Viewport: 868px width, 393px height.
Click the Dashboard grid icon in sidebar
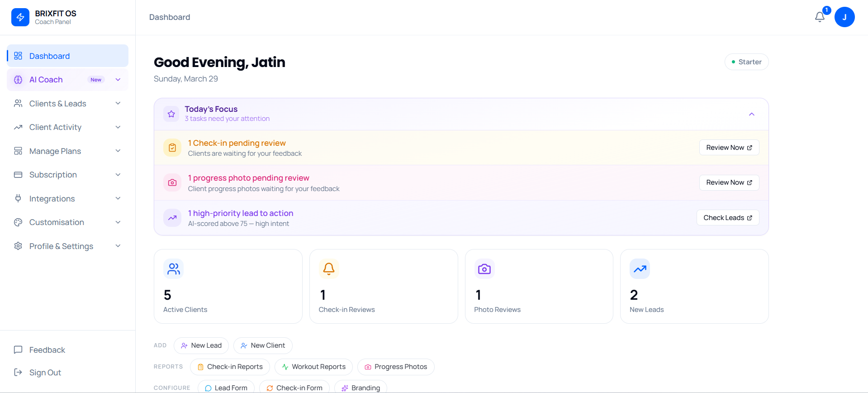coord(18,56)
